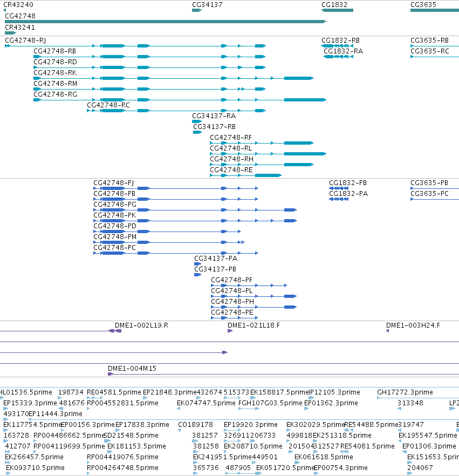The width and height of the screenshot is (459, 476).
Task: Open the CG3635 gene feature
Action: (434, 10)
